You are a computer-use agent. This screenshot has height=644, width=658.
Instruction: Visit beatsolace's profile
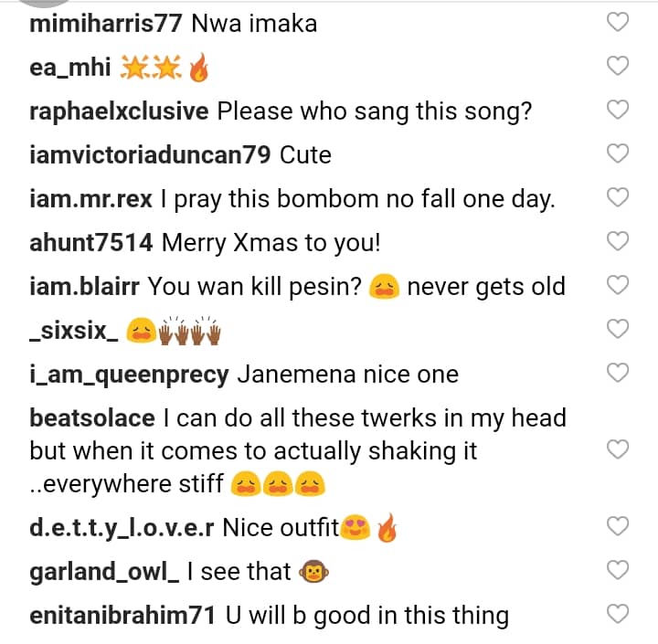pyautogui.click(x=92, y=418)
